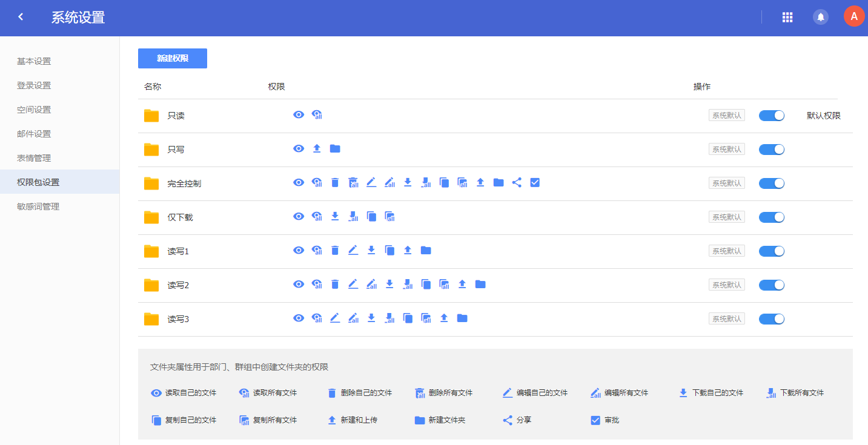
Task: Click the 审批 approval icon in 完全控制 row
Action: [x=535, y=182]
